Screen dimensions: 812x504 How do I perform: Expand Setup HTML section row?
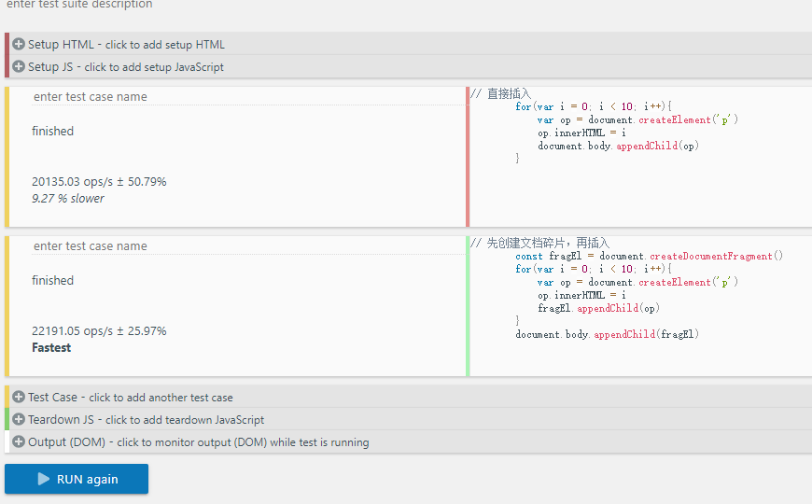pos(408,44)
